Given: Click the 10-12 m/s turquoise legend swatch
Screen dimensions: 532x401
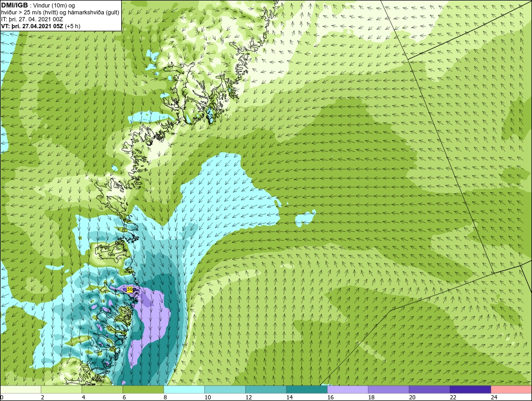Looking at the screenshot, I should [x=225, y=389].
